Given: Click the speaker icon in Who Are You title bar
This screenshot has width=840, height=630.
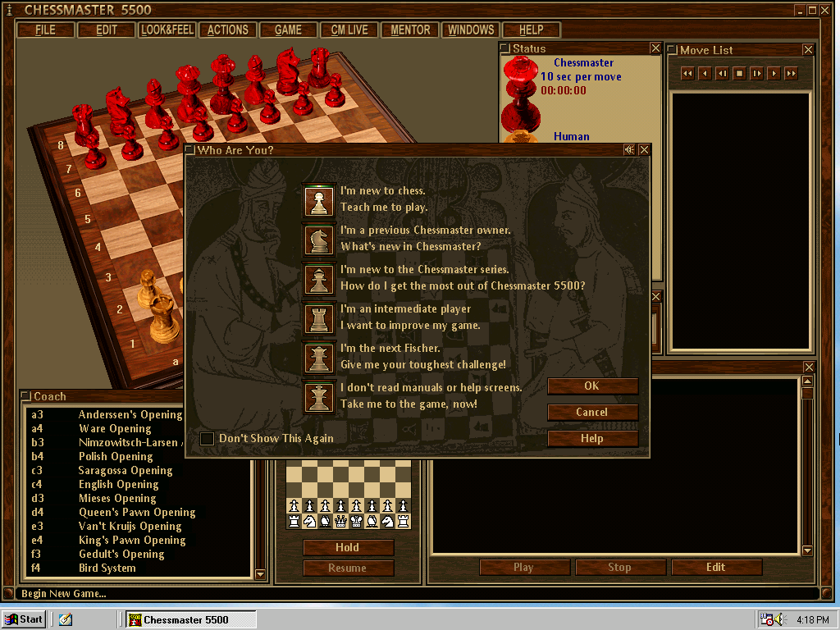Looking at the screenshot, I should coord(629,150).
